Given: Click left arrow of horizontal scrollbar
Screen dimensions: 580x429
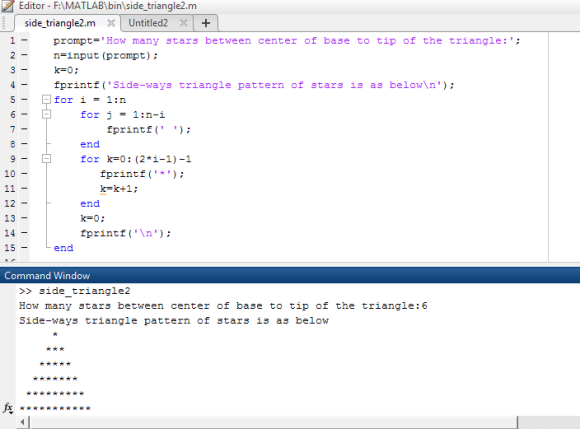Looking at the screenshot, I should [x=23, y=422].
